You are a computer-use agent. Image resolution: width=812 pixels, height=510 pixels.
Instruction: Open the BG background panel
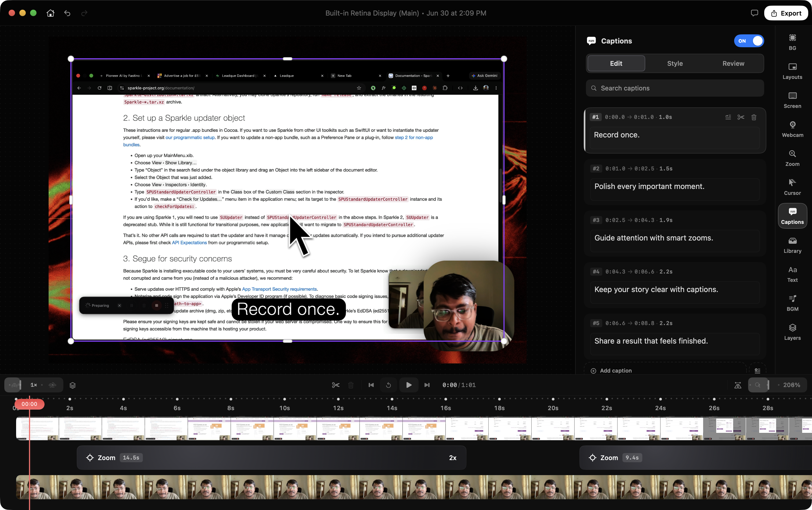tap(792, 42)
